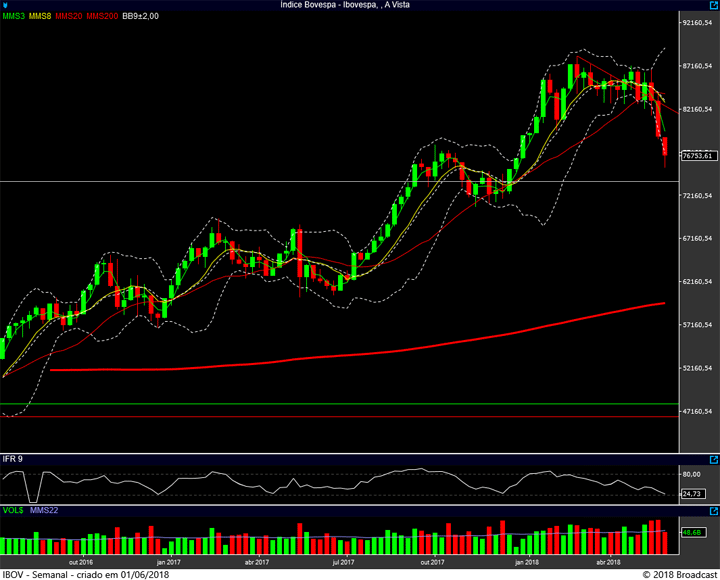Select the VOL$ volume indicator label
This screenshot has height=580, width=720.
tap(13, 511)
